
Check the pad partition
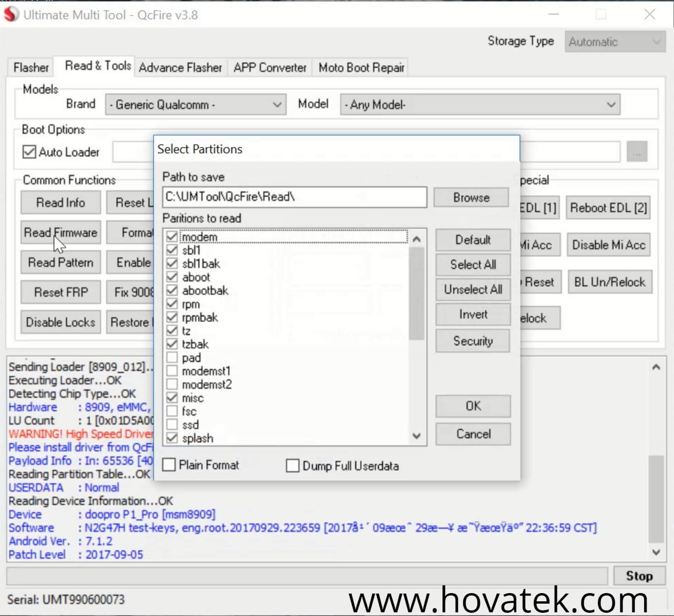pyautogui.click(x=172, y=357)
